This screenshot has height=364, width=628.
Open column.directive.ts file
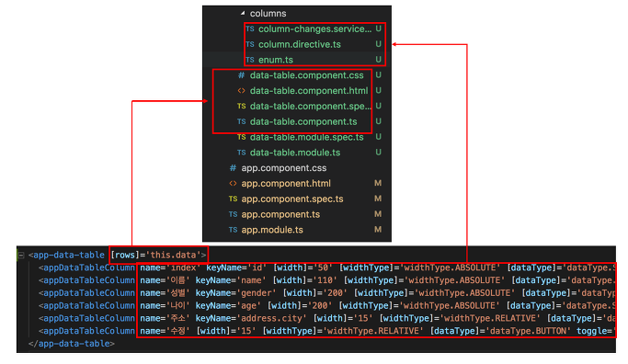300,44
